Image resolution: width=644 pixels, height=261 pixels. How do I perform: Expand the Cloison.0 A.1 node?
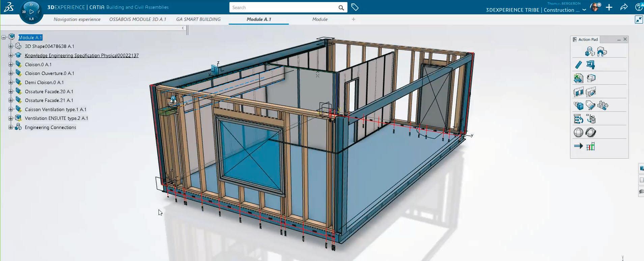[10, 64]
